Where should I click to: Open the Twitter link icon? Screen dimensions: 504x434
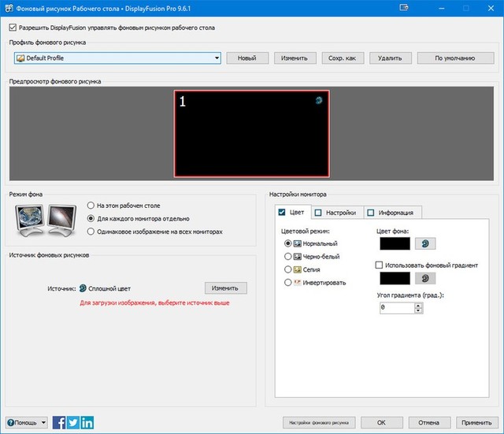[x=73, y=423]
